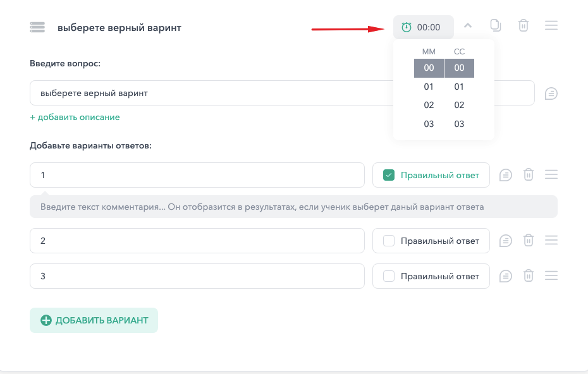Open comment for the question text field
This screenshot has height=374, width=588.
pyautogui.click(x=551, y=93)
